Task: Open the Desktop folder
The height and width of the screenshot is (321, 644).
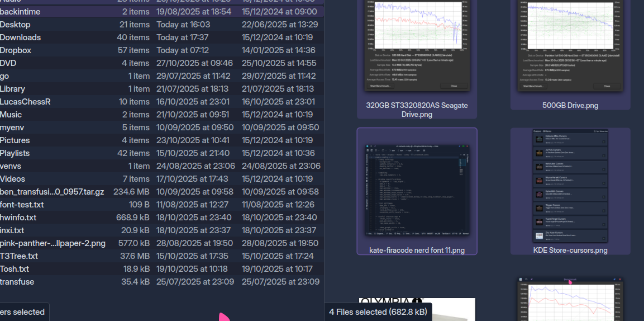Action: tap(16, 25)
